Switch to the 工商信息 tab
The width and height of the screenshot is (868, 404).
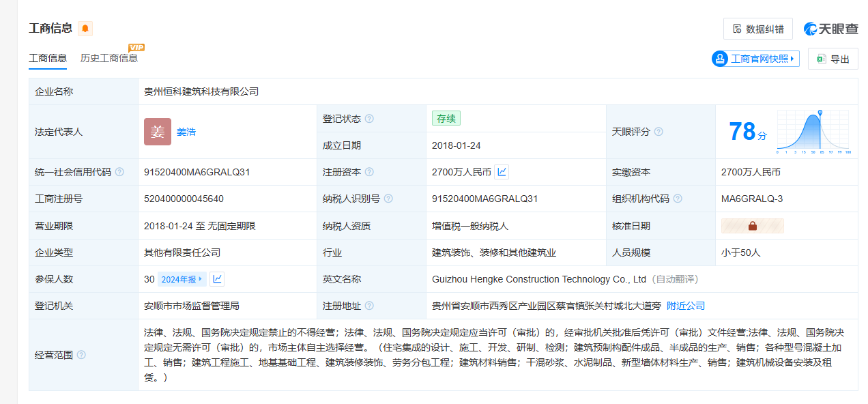tap(48, 58)
